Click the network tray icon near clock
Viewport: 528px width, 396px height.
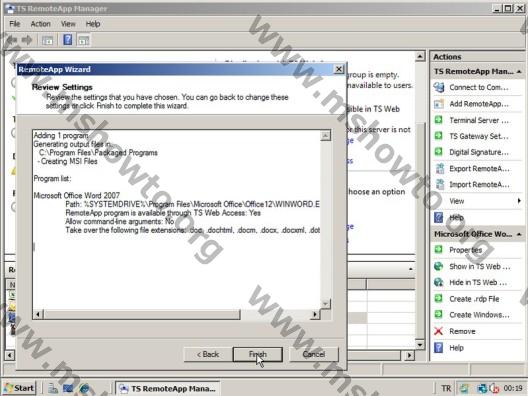tap(482, 388)
